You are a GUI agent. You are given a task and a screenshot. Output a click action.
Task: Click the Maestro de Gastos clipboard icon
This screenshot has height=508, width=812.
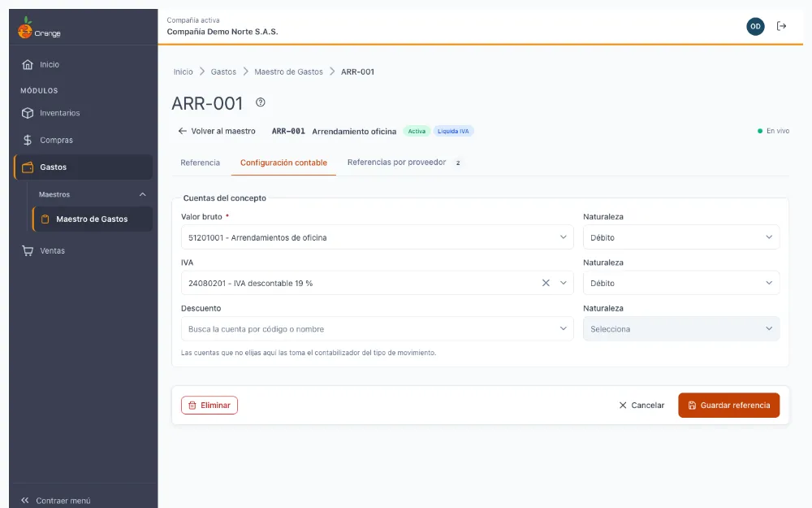45,219
